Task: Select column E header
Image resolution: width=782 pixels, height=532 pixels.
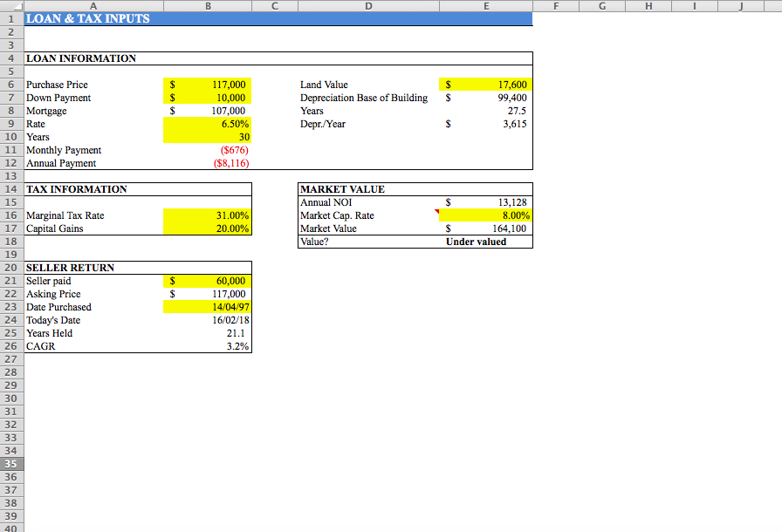Action: (x=486, y=6)
